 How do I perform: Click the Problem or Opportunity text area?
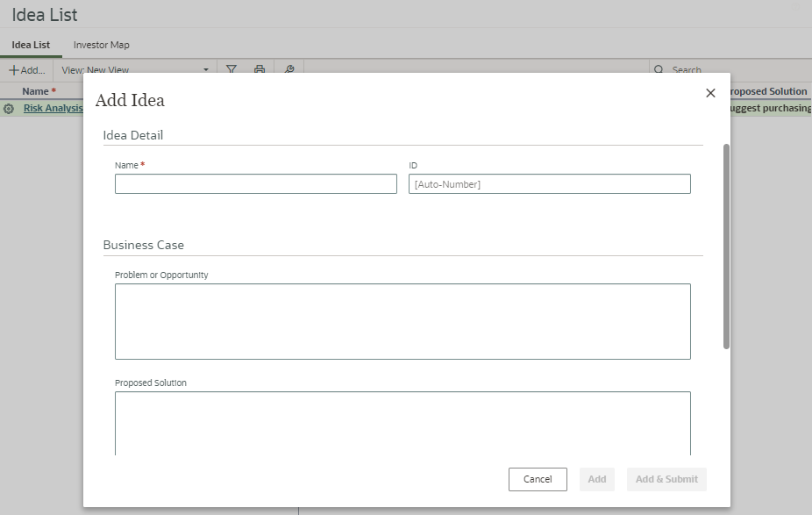point(402,321)
